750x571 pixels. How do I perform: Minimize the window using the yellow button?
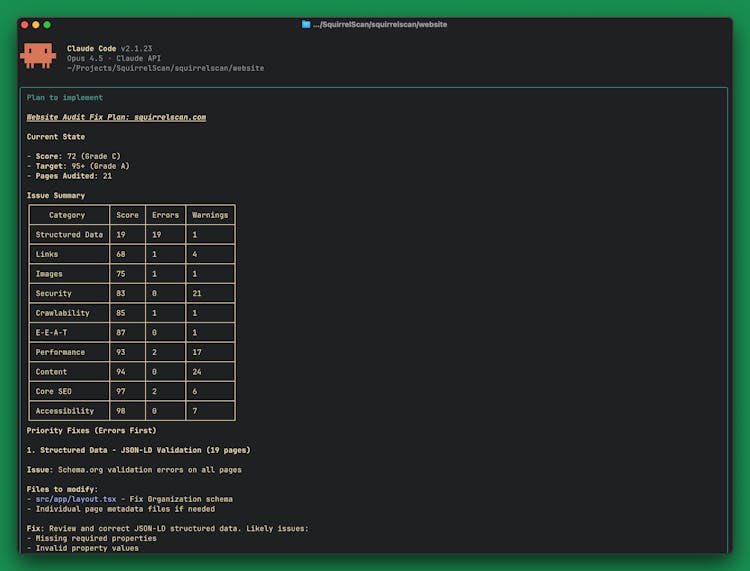point(36,24)
